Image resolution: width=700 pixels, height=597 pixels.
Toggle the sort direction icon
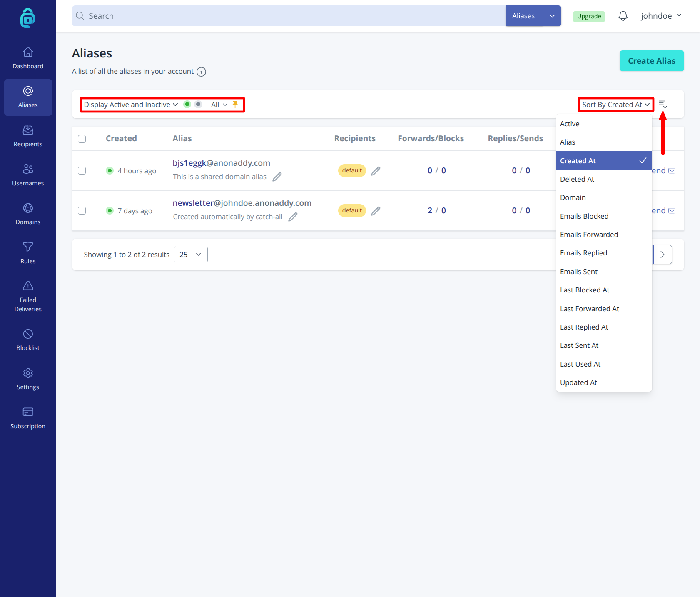663,104
